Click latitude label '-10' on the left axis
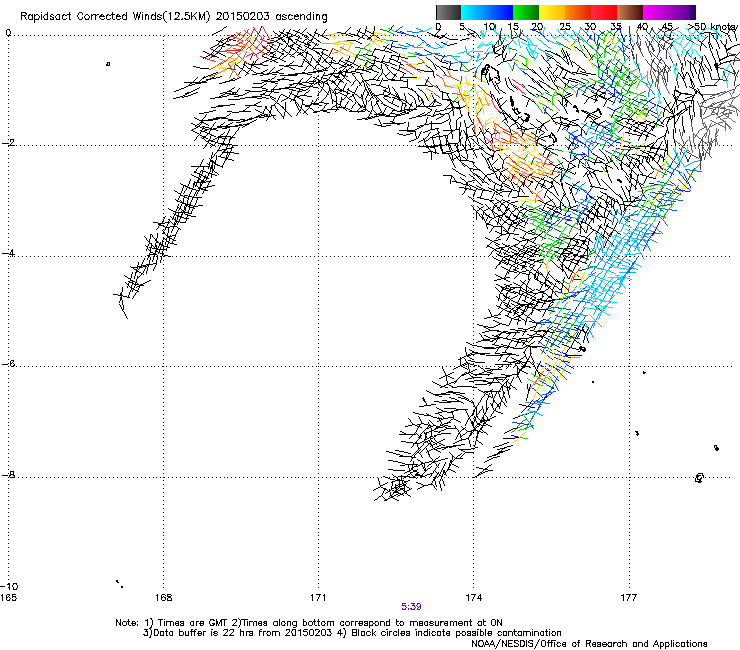Screen dimensions: 740x650 coord(9,586)
